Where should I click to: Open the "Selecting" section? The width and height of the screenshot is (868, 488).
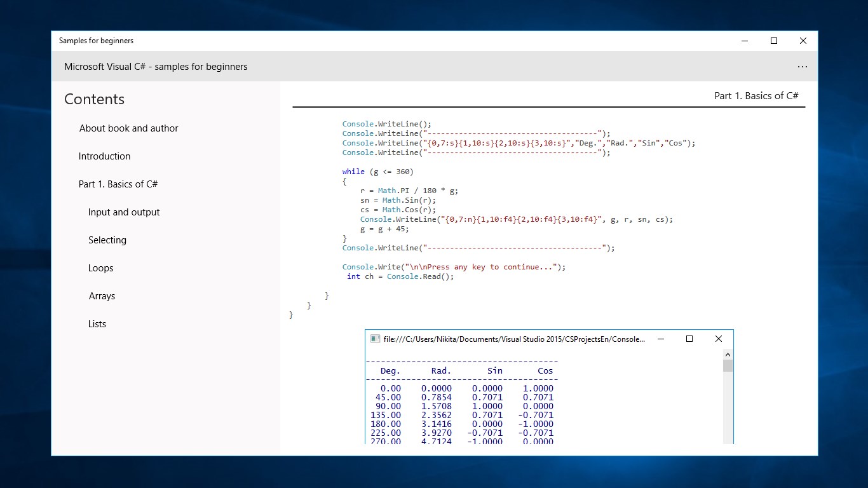coord(107,240)
